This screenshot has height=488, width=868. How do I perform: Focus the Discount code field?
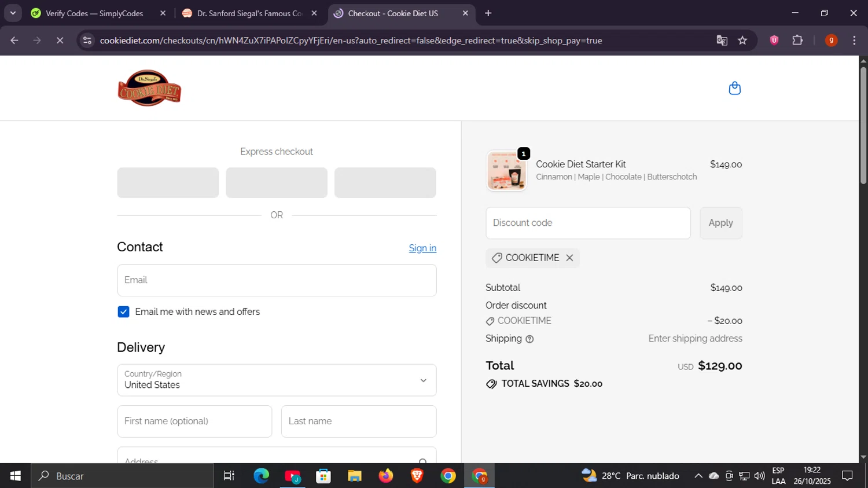click(x=588, y=223)
